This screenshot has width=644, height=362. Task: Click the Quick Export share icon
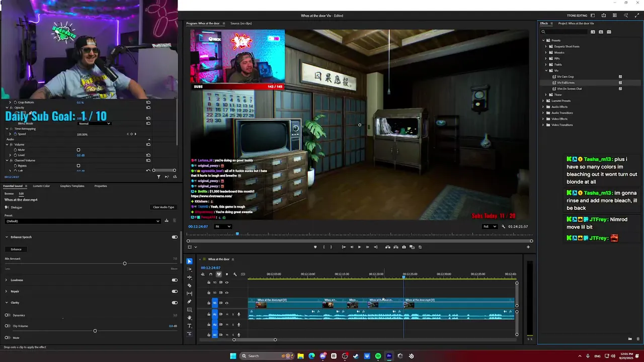pos(604,16)
